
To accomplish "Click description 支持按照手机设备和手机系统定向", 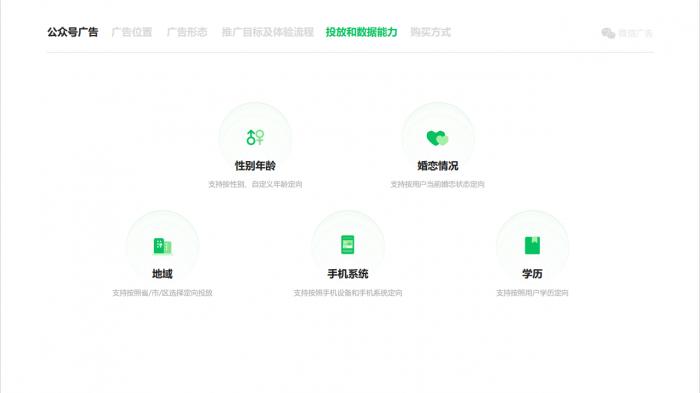I will point(348,293).
